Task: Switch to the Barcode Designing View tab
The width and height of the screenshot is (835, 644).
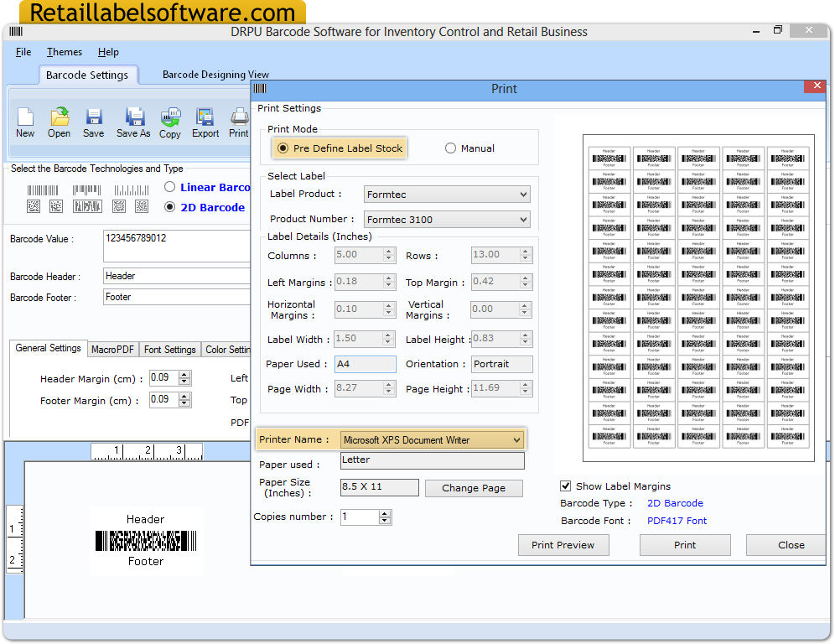Action: click(215, 74)
